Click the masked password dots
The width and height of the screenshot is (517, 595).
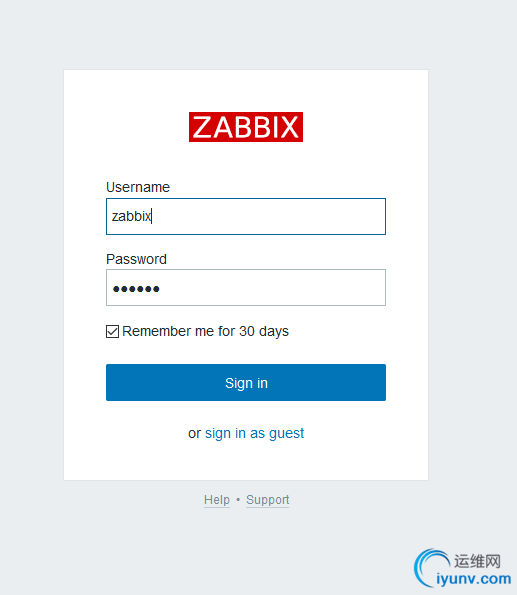pyautogui.click(x=136, y=289)
